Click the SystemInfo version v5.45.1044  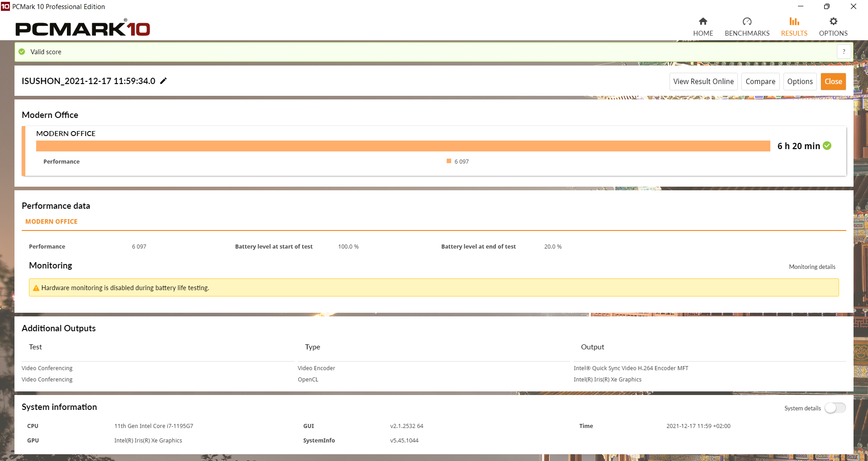point(404,440)
